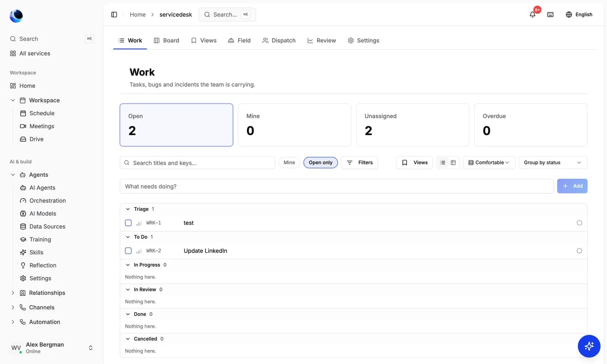Collapse the In Review group
Screen dimensions: 607x364
(x=128, y=289)
